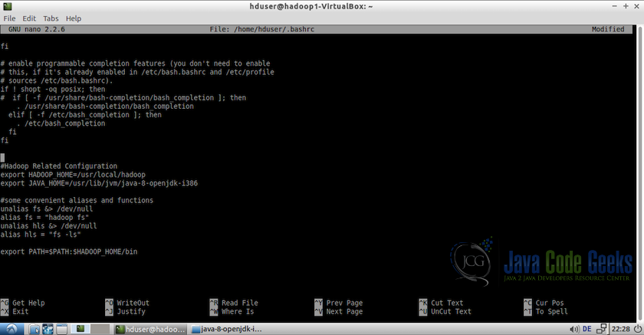Viewport: 644px width, 335px height.
Task: Open the Tabs menu
Action: coord(51,18)
